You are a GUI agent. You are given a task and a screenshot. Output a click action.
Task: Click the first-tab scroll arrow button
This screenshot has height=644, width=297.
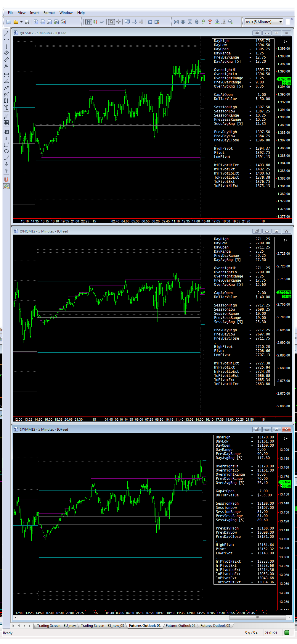click(x=13, y=626)
